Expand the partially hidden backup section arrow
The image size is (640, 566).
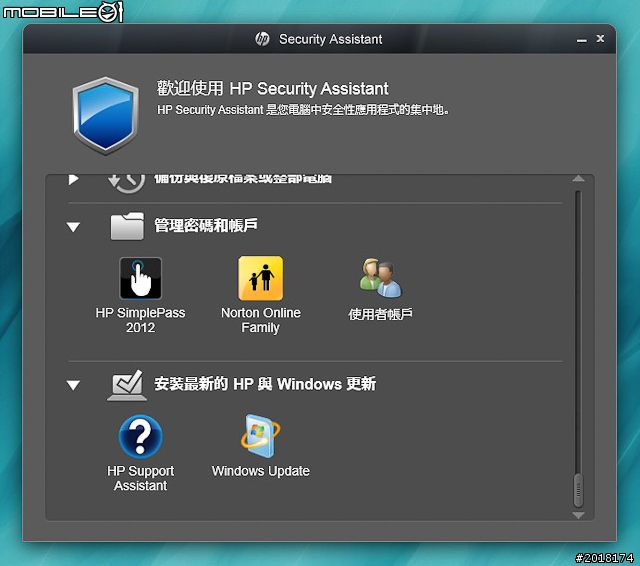73,179
